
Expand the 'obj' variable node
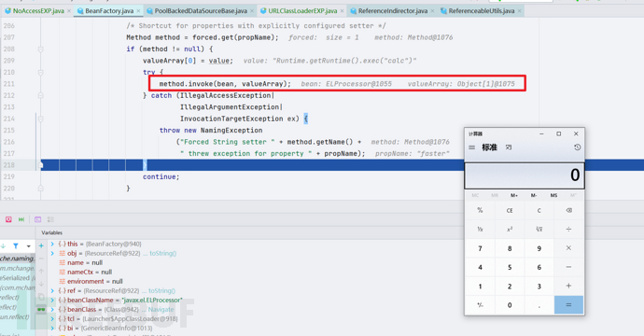(x=52, y=254)
